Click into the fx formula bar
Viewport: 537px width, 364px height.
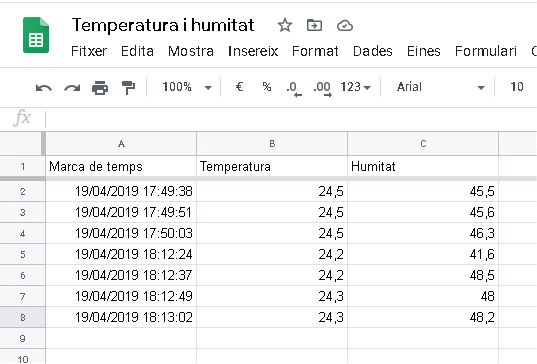291,119
